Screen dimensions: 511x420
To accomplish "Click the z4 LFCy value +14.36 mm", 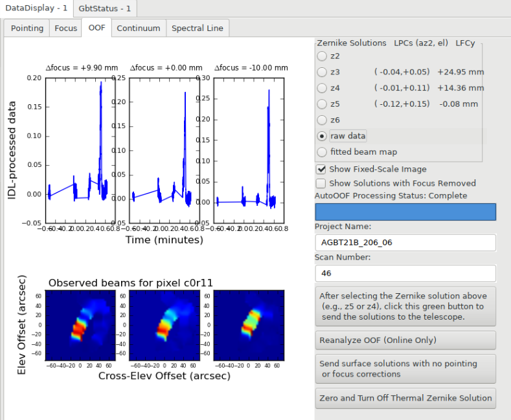I will (460, 88).
